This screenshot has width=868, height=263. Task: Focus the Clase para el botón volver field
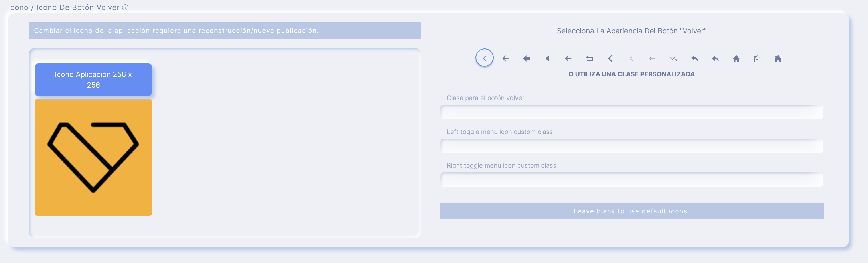tap(632, 112)
